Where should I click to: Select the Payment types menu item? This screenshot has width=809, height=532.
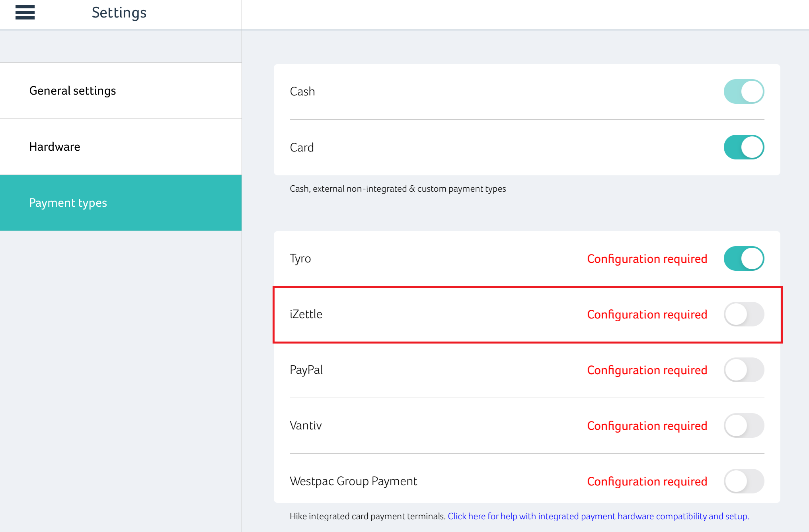coord(68,203)
